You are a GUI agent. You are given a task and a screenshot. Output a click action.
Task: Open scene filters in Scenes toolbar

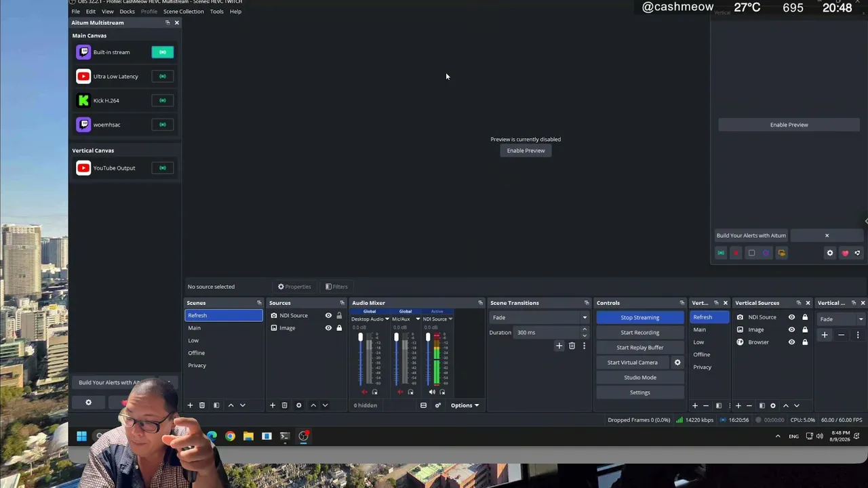tap(216, 405)
